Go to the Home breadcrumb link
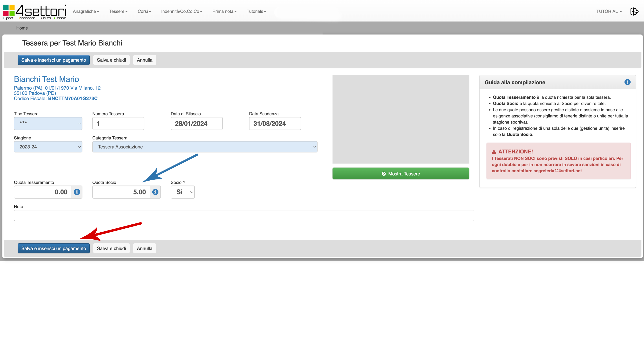 point(22,28)
